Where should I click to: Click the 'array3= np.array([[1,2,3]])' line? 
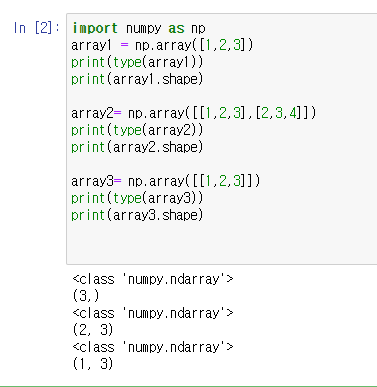(165, 181)
